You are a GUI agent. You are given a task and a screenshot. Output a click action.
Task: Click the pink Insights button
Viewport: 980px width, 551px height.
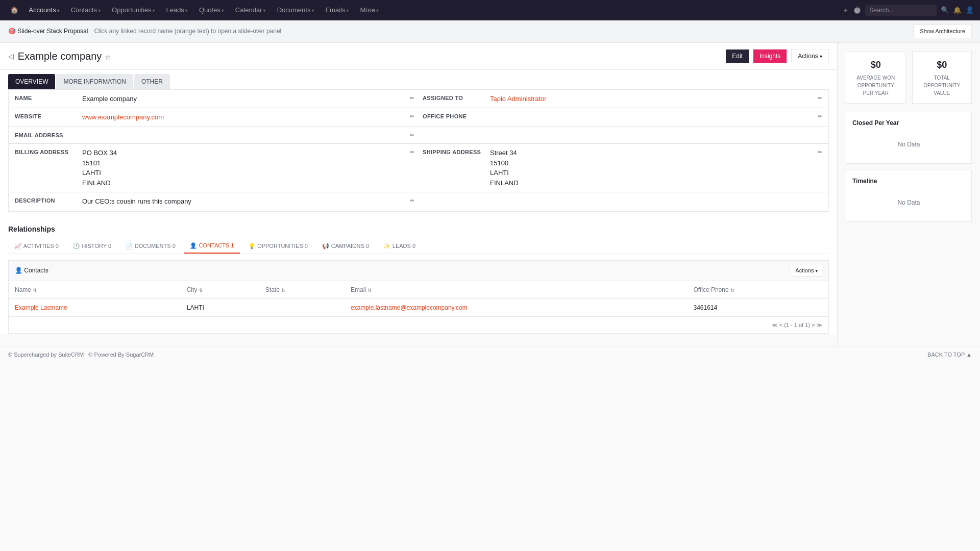(769, 56)
